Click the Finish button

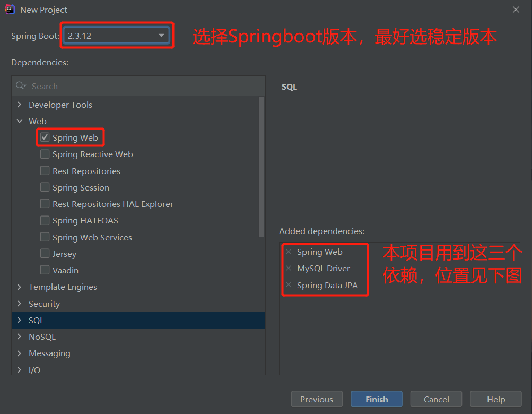pyautogui.click(x=376, y=399)
